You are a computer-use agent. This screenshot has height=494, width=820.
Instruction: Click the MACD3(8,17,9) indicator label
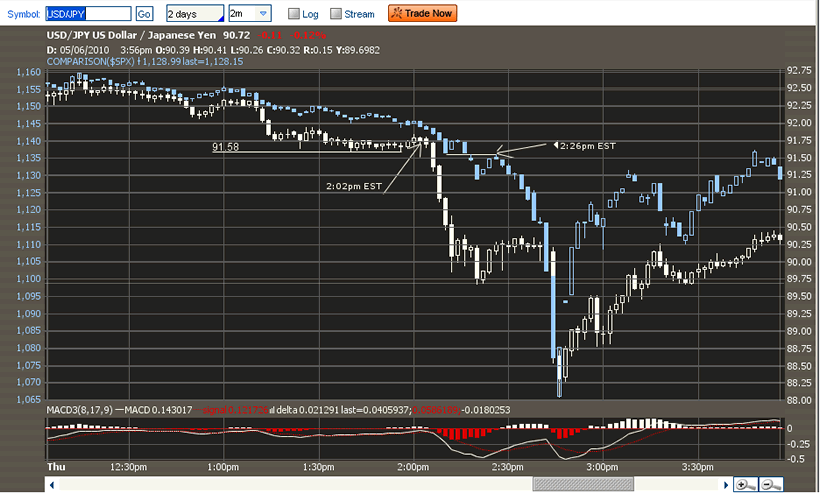[x=79, y=410]
